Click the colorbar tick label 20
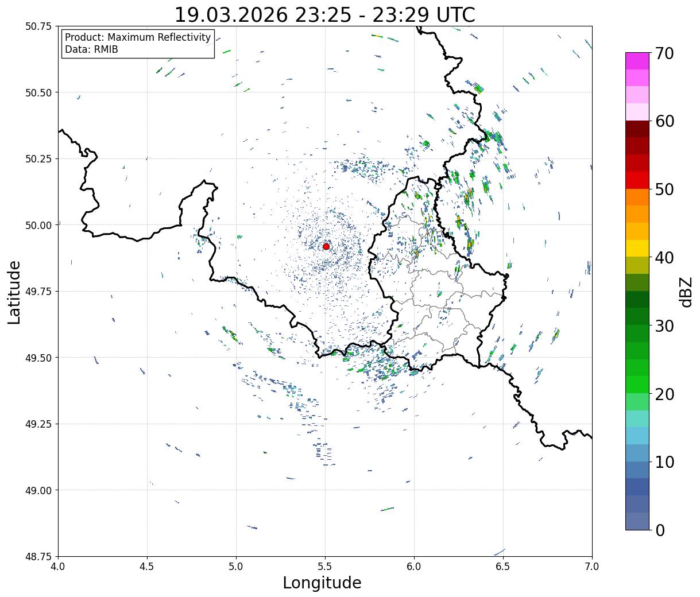This screenshot has height=597, width=700. [664, 394]
